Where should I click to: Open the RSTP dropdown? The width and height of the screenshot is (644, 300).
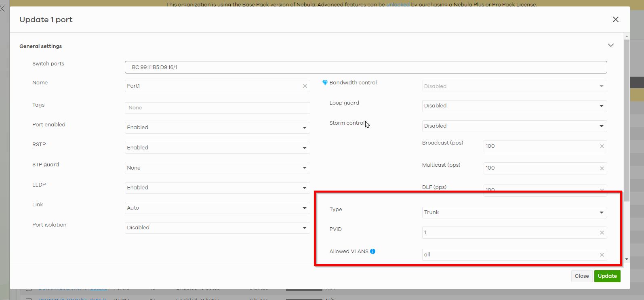[217, 148]
